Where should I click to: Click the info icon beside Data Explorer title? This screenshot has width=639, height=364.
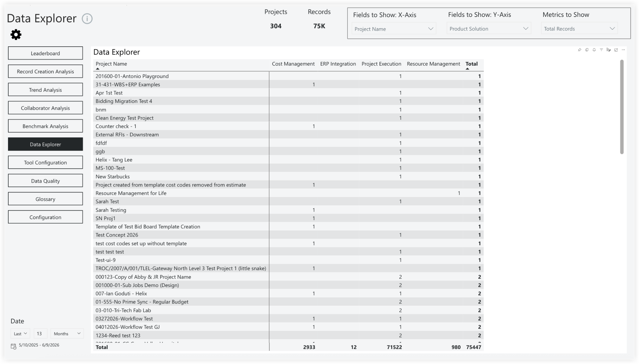pyautogui.click(x=87, y=19)
